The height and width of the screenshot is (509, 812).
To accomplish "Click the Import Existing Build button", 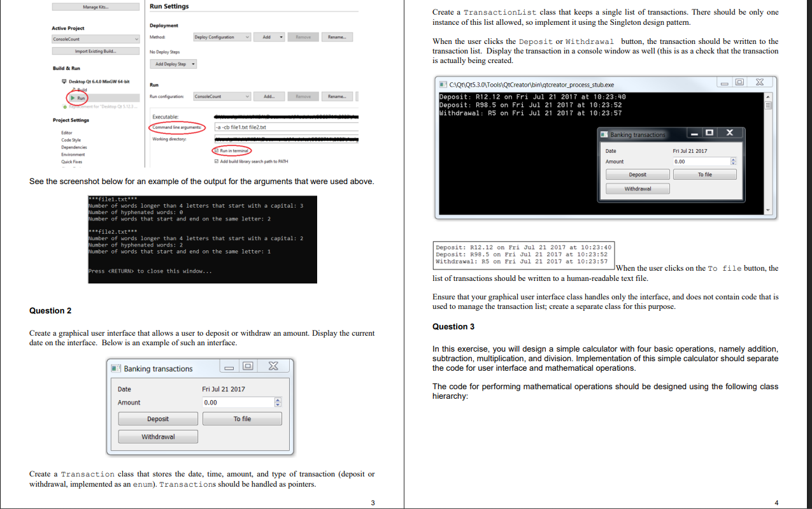I will point(96,51).
